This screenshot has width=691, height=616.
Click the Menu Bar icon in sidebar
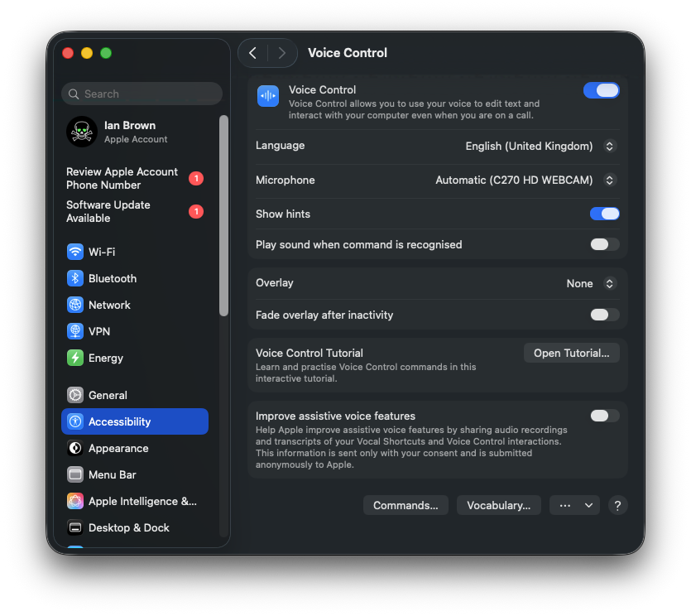coord(75,474)
